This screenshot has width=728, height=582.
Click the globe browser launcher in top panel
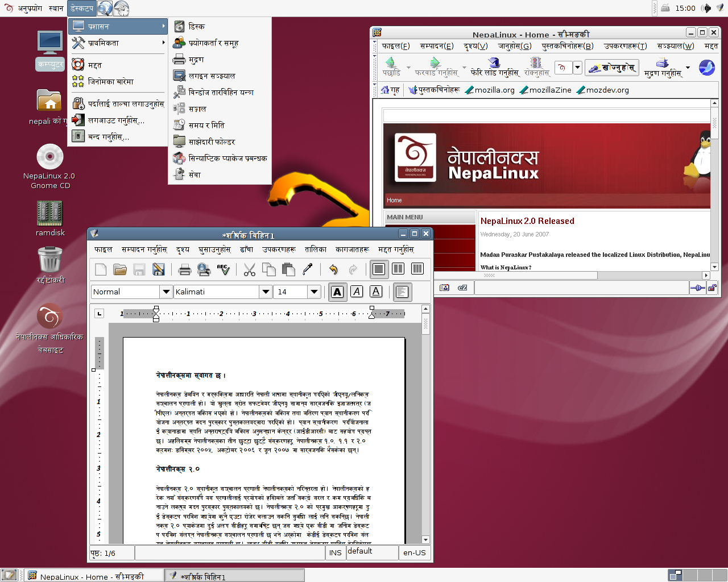click(x=105, y=8)
